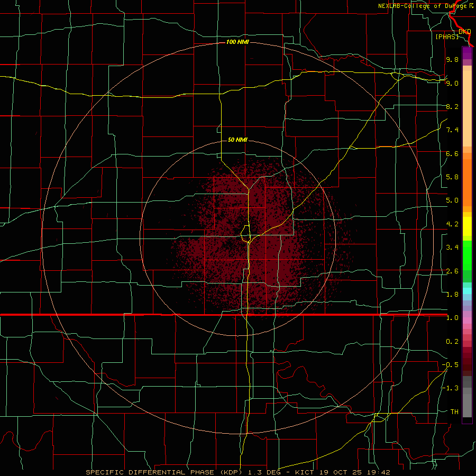Click the 8.2 value on the color scale

452,106
